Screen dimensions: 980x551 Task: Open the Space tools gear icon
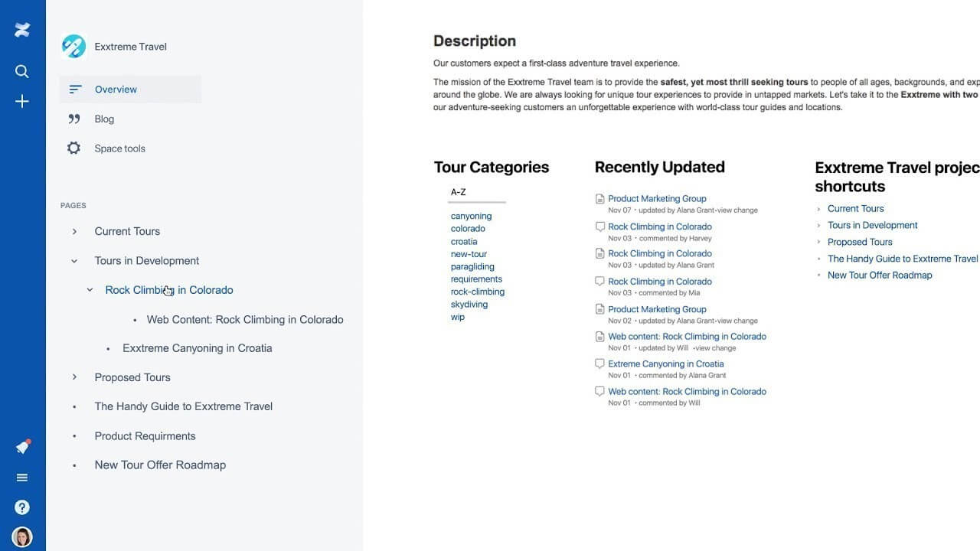[73, 148]
